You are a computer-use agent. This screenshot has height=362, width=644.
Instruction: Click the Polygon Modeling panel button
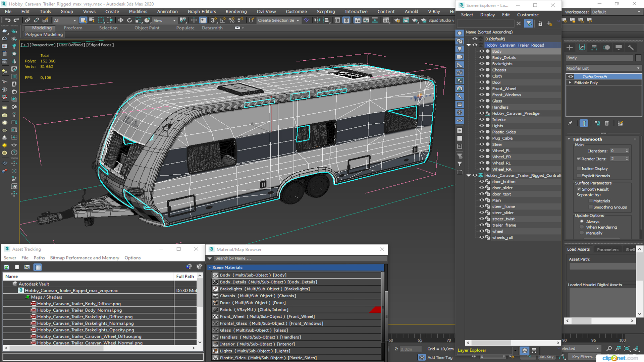point(44,35)
